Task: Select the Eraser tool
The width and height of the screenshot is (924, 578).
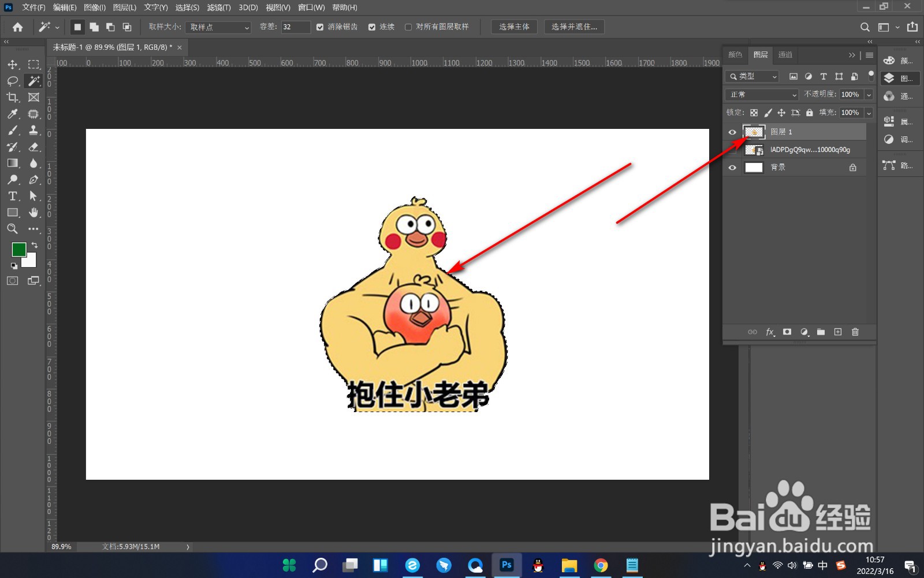Action: [x=34, y=147]
